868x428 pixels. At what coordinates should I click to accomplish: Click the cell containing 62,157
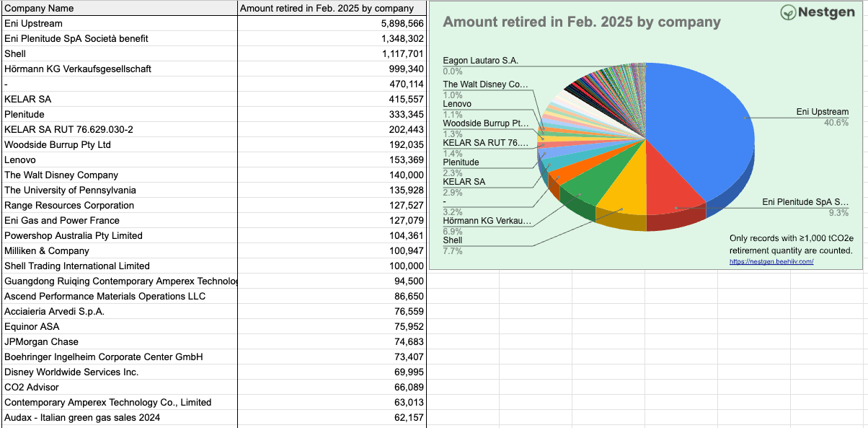(x=332, y=418)
